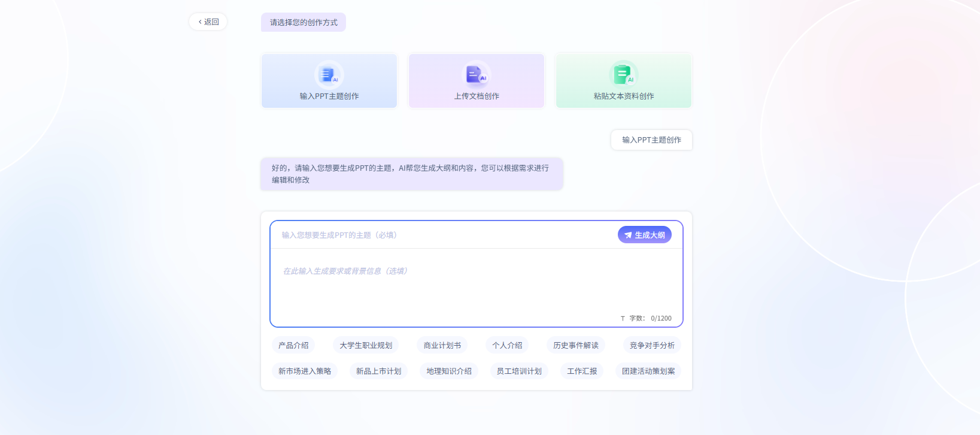This screenshot has height=435, width=980.
Task: Pick the 新品上市计划 suggestion tag
Action: pyautogui.click(x=378, y=371)
